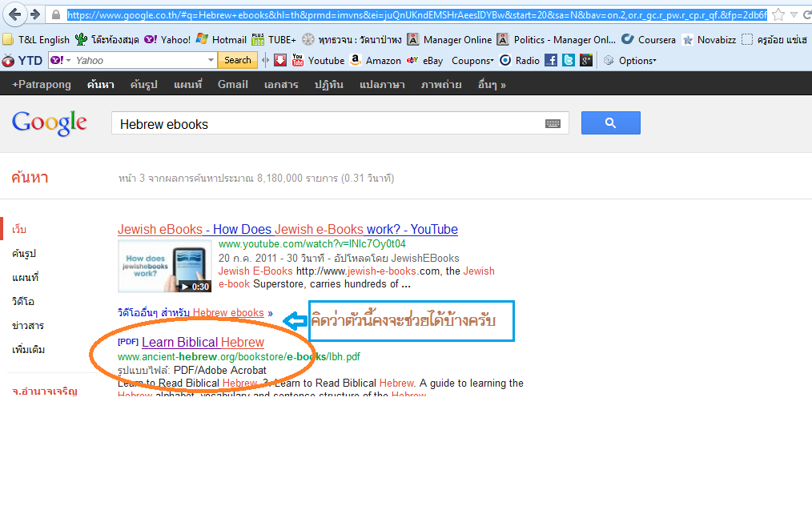Select แผนที่ in the left sidebar
The height and width of the screenshot is (510, 812).
25,278
